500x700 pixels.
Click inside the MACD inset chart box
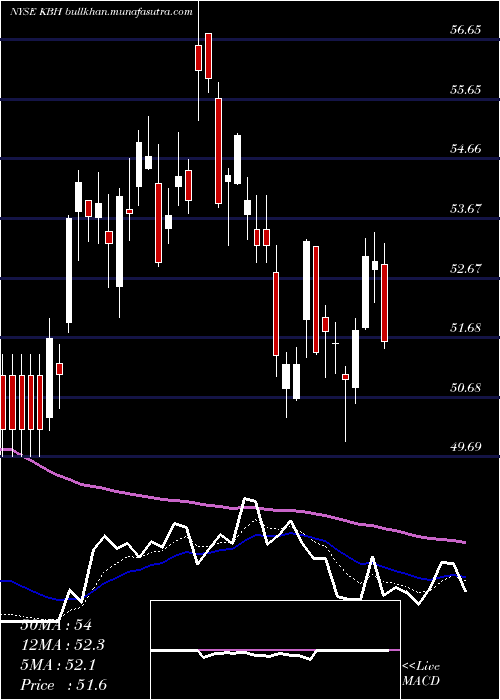(x=275, y=650)
